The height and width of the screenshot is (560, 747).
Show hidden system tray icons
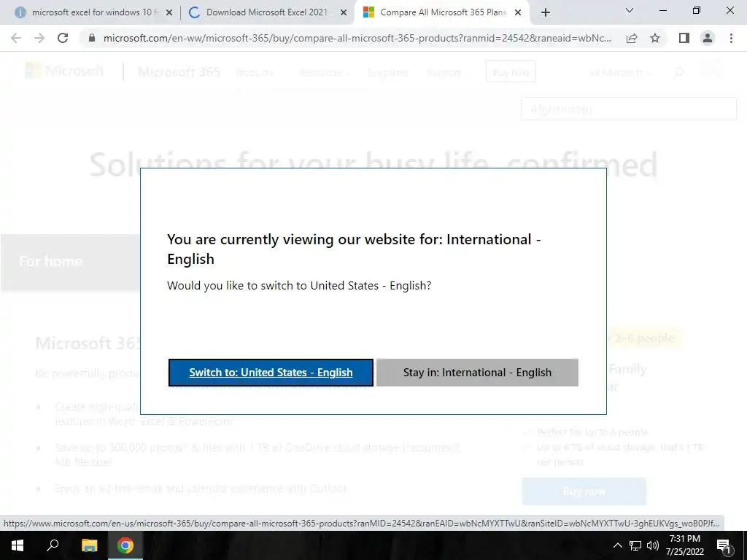click(617, 545)
